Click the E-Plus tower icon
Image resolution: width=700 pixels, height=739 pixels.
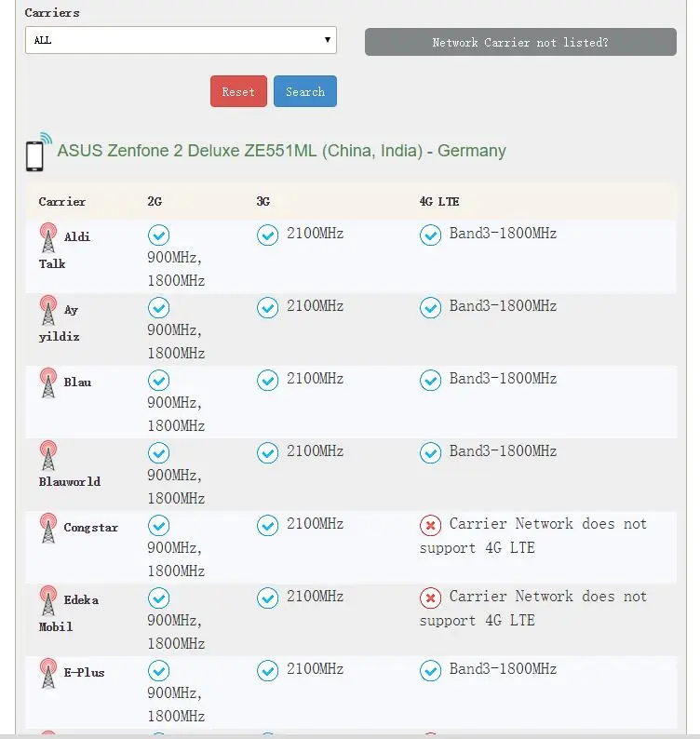tap(48, 673)
